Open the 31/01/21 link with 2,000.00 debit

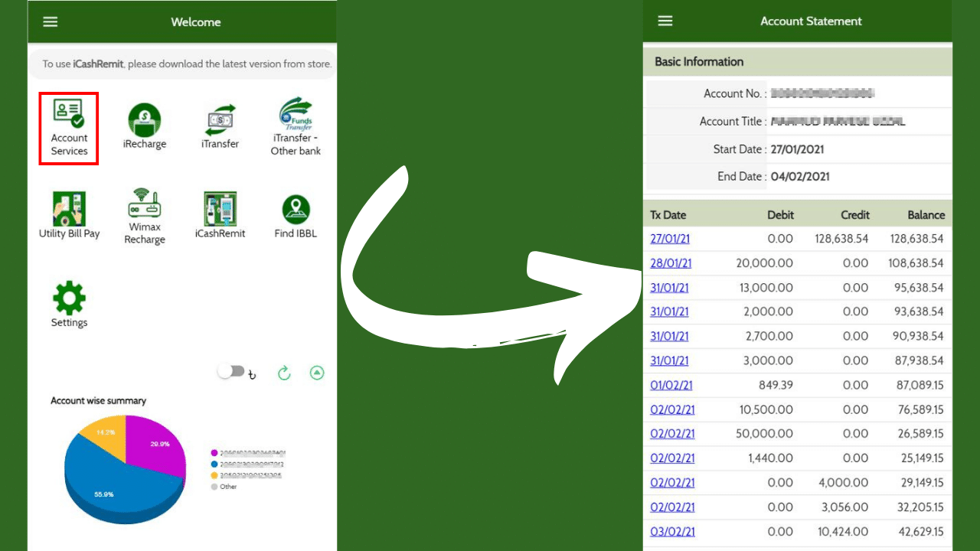point(669,311)
